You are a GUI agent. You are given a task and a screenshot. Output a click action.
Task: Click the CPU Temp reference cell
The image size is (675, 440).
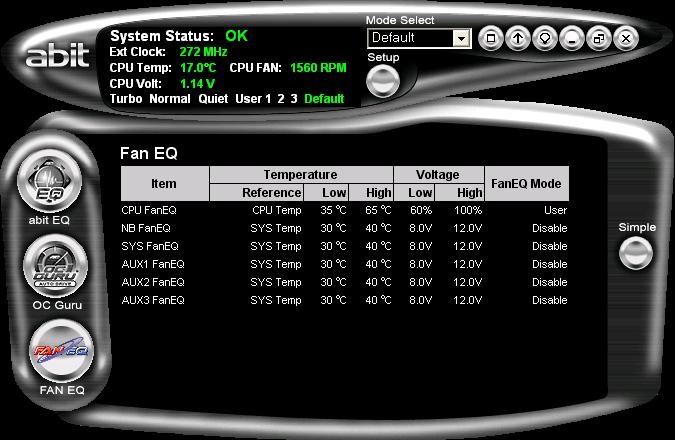click(276, 210)
